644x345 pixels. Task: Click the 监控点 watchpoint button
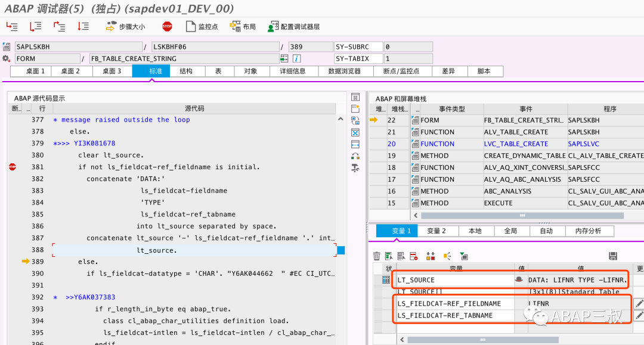(202, 27)
